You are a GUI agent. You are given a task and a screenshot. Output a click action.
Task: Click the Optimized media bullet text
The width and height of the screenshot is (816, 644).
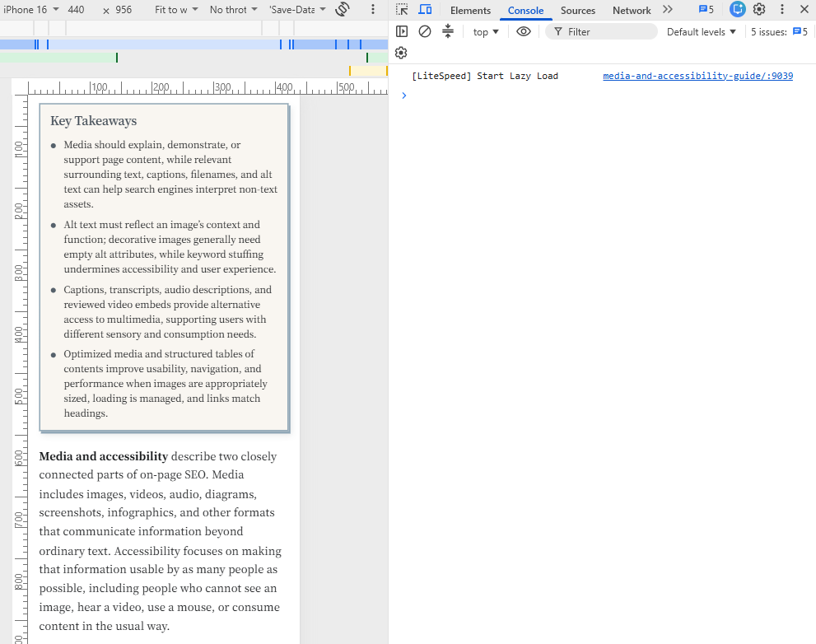166,384
